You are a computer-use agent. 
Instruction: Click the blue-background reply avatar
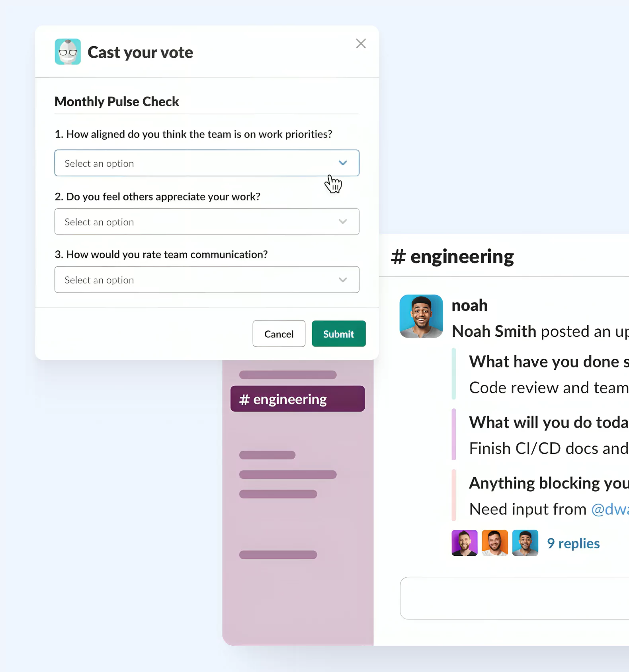tap(525, 543)
